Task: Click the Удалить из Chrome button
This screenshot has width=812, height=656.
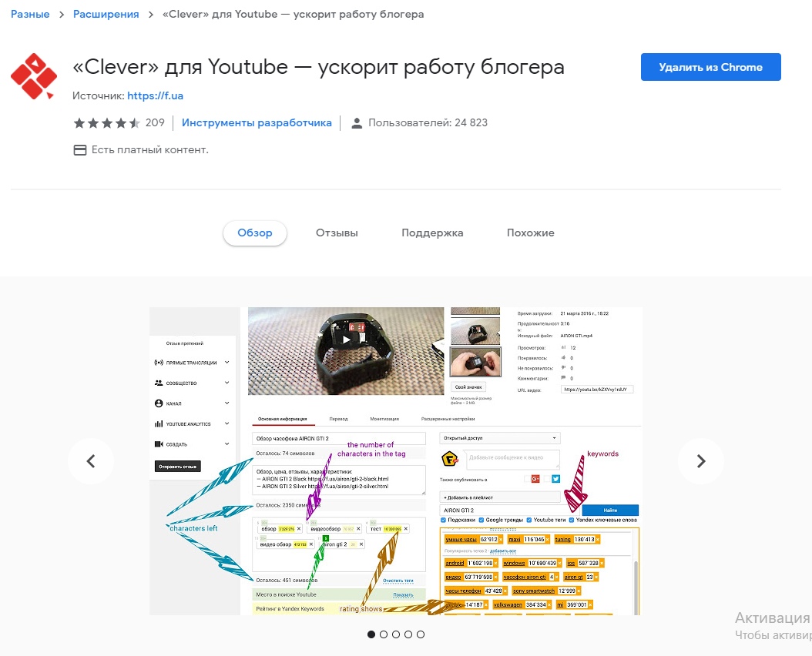Action: (710, 67)
